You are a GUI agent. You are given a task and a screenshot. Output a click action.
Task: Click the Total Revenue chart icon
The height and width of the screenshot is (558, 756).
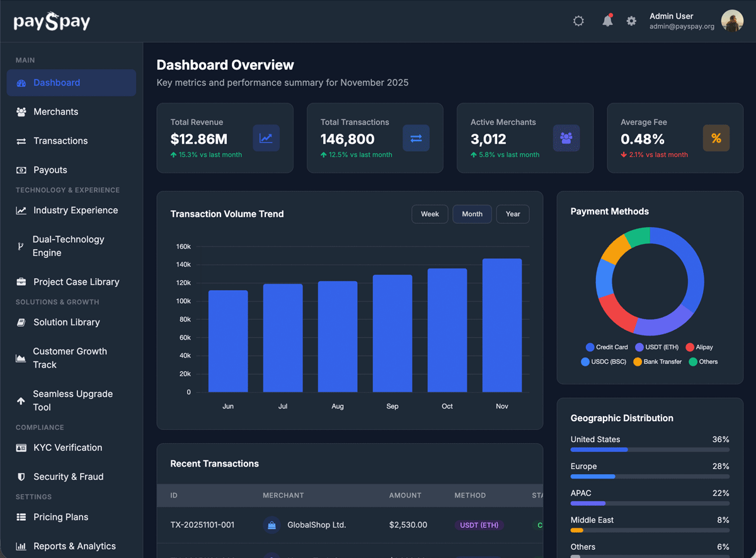266,138
